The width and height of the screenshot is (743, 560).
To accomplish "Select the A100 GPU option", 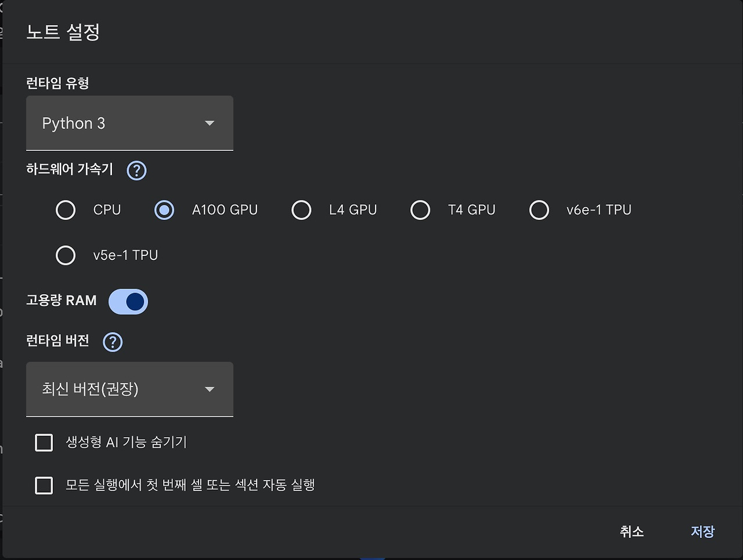I will [164, 210].
